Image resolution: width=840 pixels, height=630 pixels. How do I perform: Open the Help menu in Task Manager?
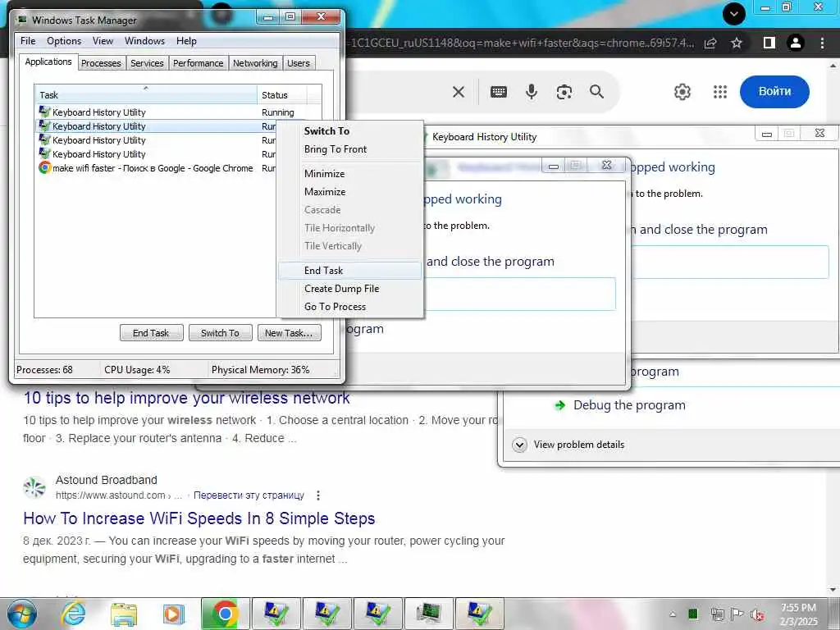point(186,41)
